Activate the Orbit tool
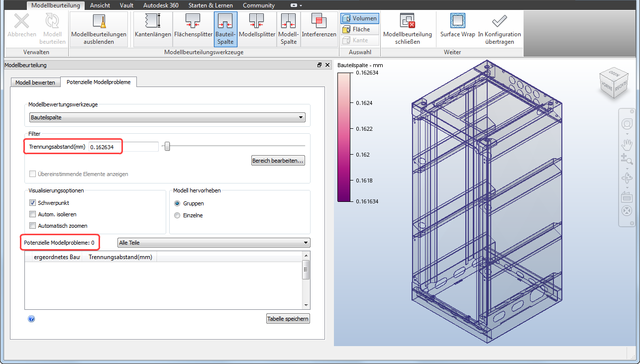 coord(627,178)
